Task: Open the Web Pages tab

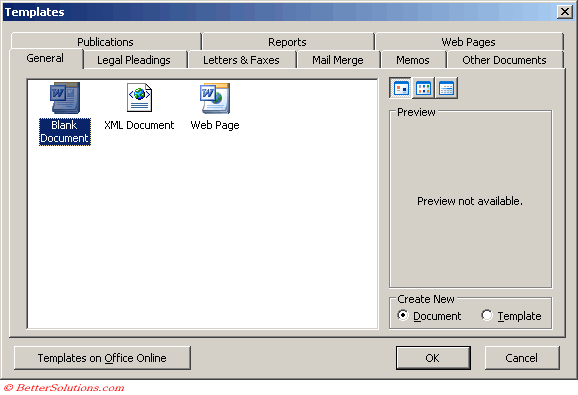Action: 469,42
